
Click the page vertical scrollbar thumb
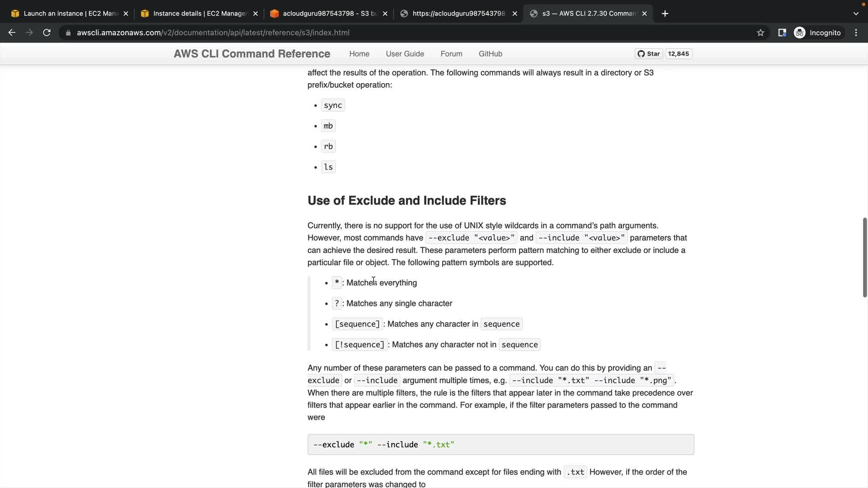click(x=864, y=258)
